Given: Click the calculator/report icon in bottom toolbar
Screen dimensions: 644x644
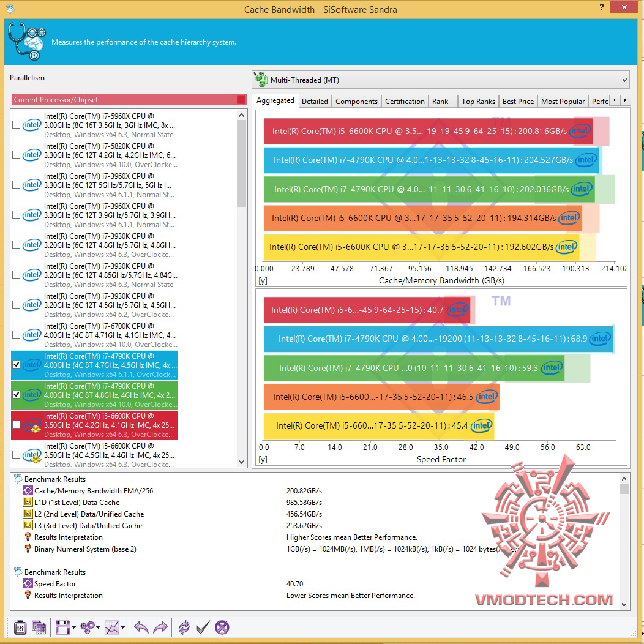Looking at the screenshot, I should (39, 627).
